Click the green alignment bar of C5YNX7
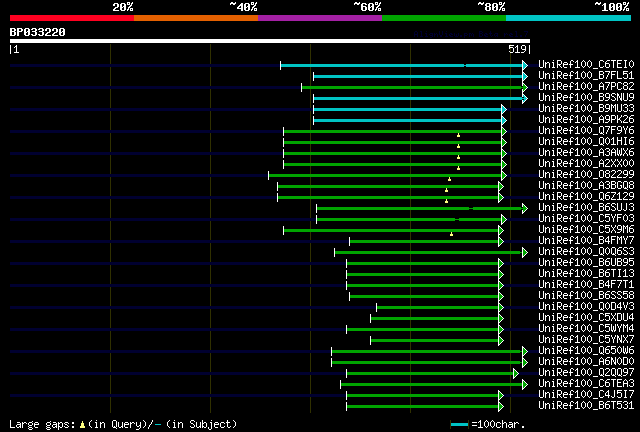 point(435,341)
